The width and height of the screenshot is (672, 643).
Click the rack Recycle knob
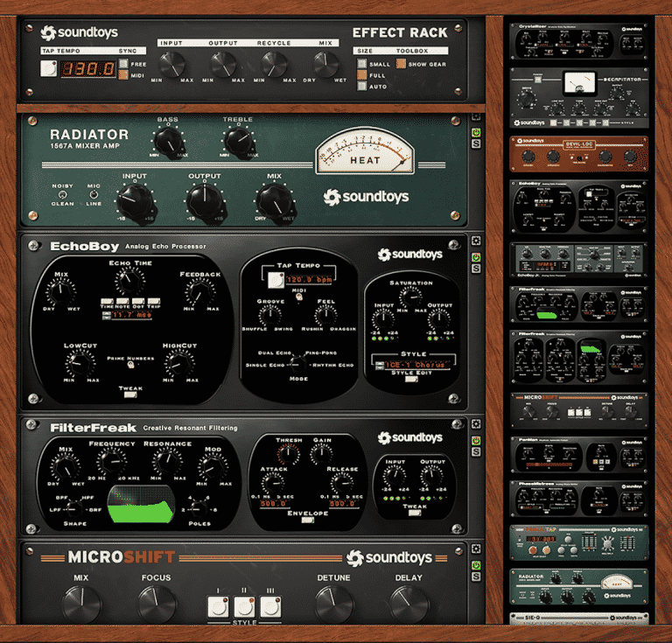coord(274,64)
